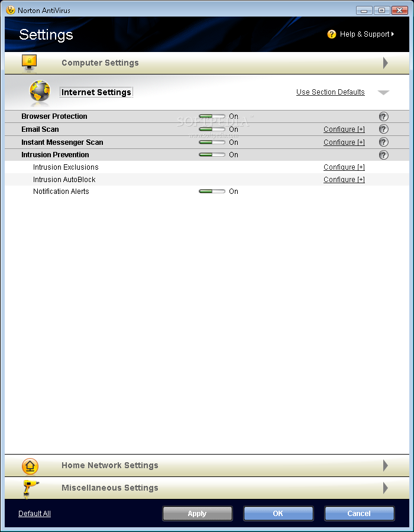Screen dimensions: 414x532
Task: Click the Home Network Settings house icon
Action: (30, 466)
